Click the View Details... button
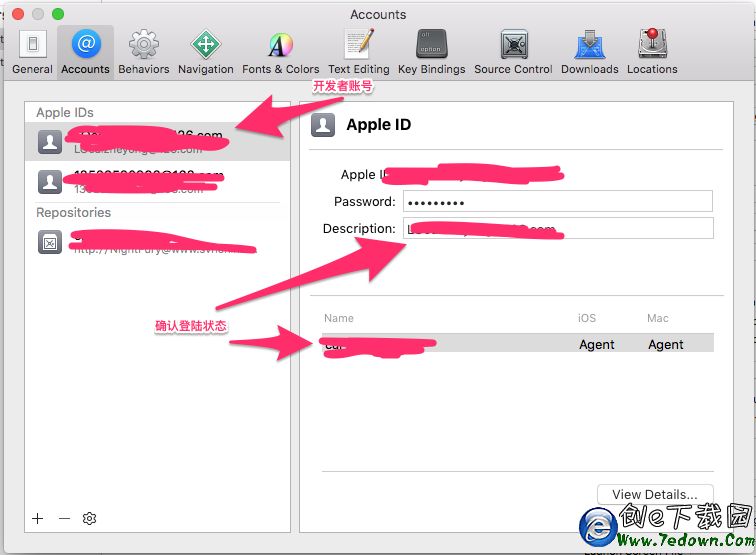756x555 pixels. 655,494
